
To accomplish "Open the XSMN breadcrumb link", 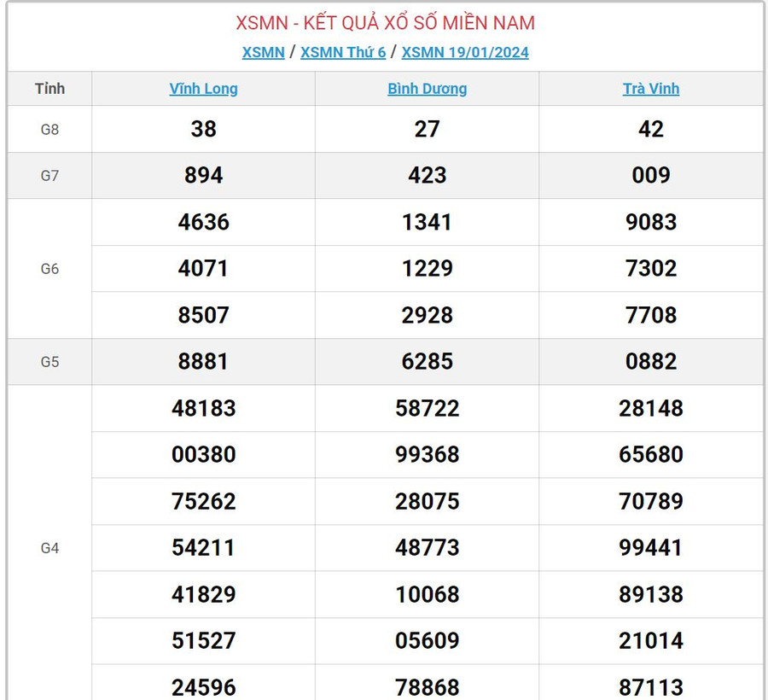I will click(x=263, y=52).
